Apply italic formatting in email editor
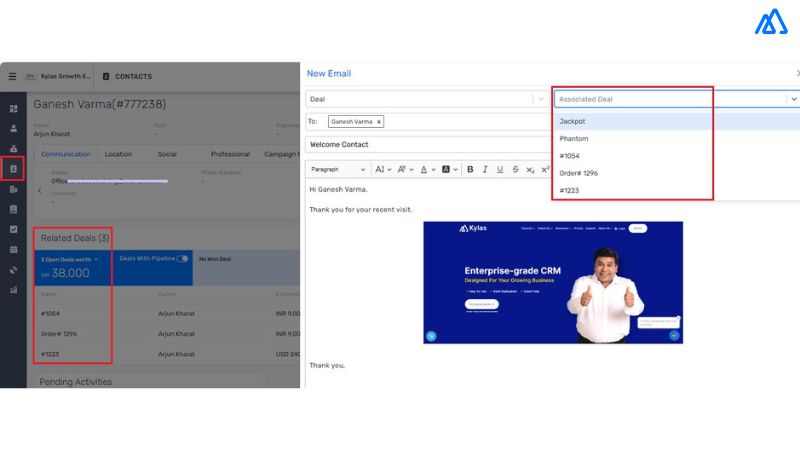 tap(485, 169)
